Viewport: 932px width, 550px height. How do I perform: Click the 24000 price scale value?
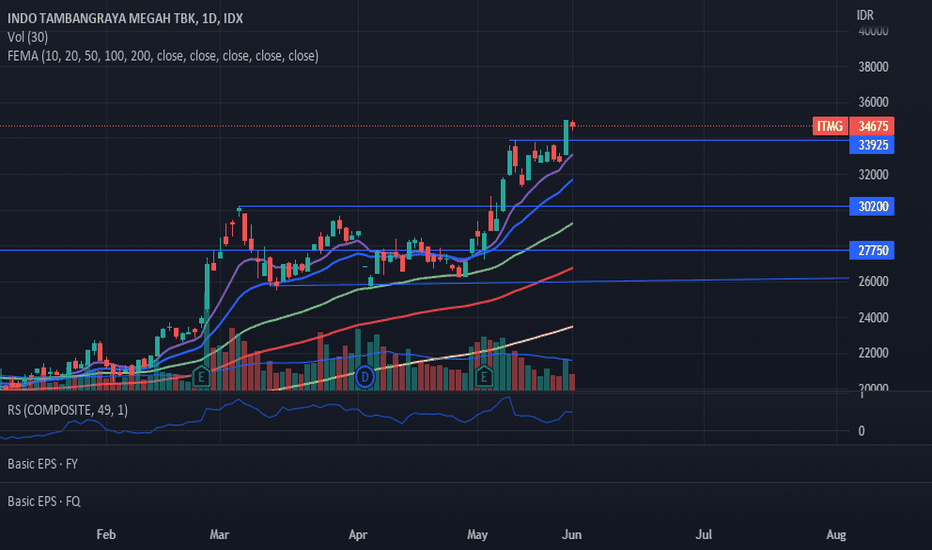(x=873, y=318)
